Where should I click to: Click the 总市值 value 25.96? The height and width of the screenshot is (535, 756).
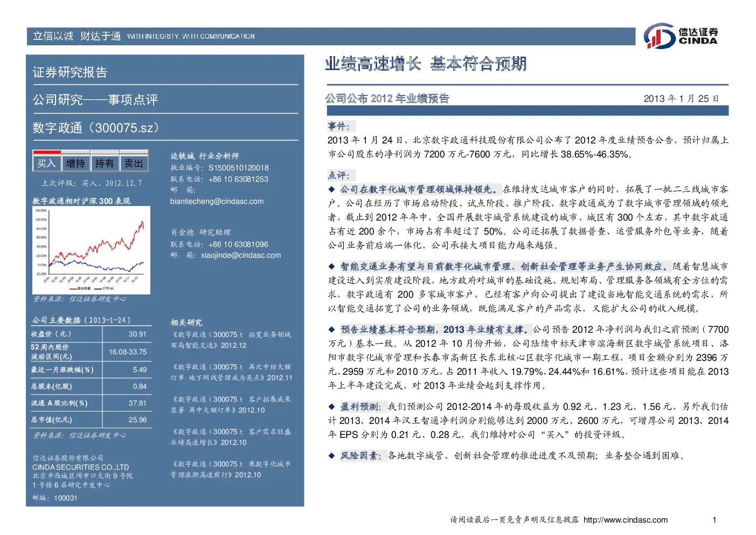137,420
